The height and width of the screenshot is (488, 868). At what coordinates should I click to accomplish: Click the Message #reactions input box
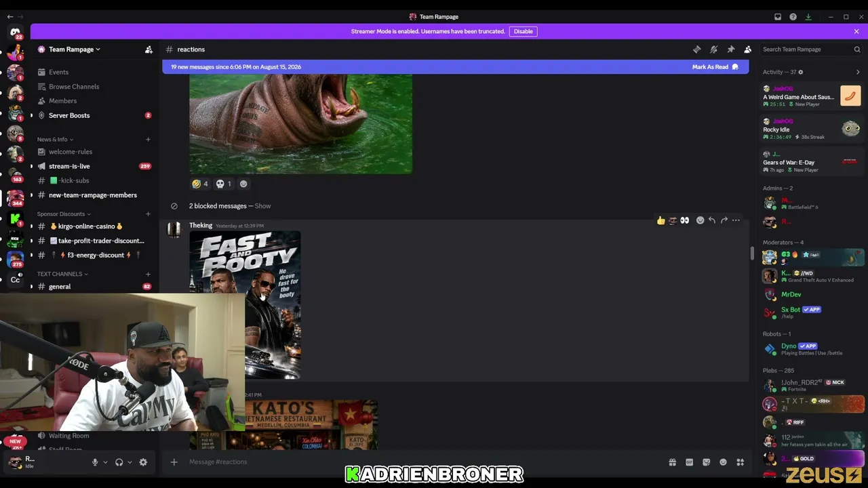coord(424,462)
